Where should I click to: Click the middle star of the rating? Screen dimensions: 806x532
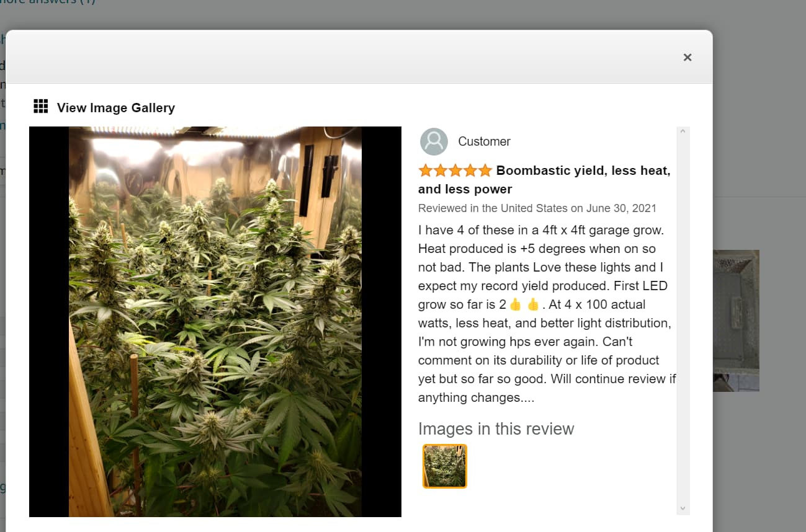pos(455,170)
